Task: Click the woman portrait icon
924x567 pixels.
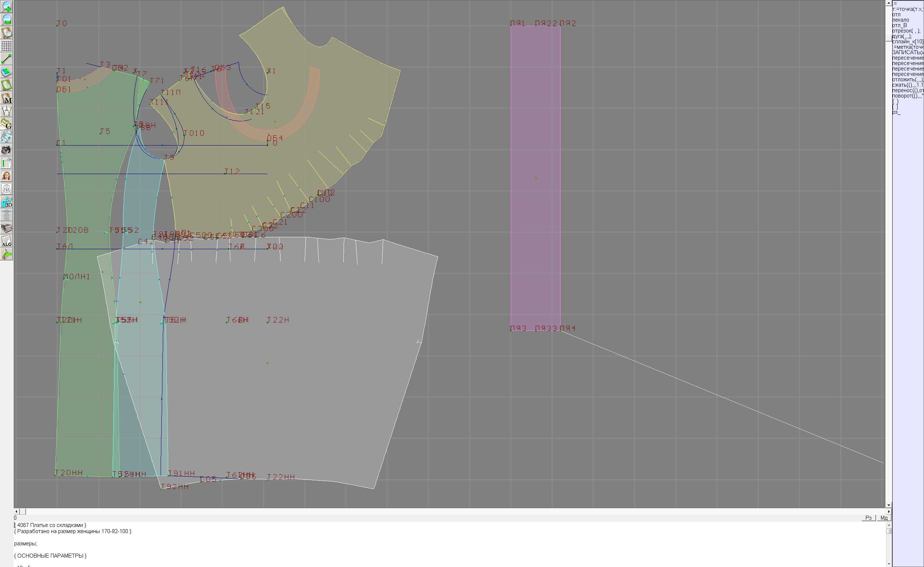Action: pyautogui.click(x=6, y=176)
